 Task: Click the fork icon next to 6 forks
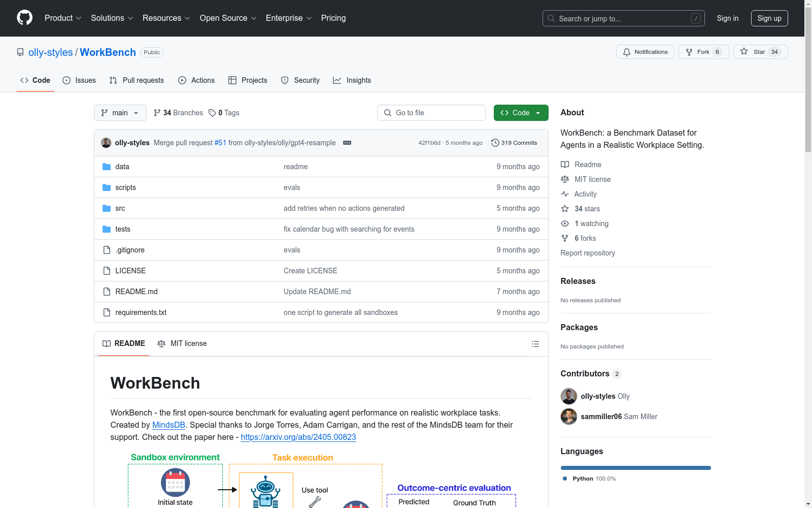565,238
